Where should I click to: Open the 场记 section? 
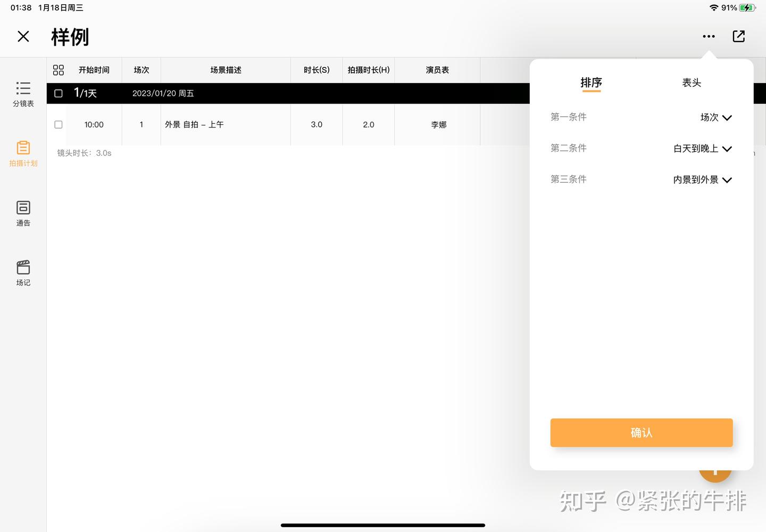pyautogui.click(x=23, y=273)
